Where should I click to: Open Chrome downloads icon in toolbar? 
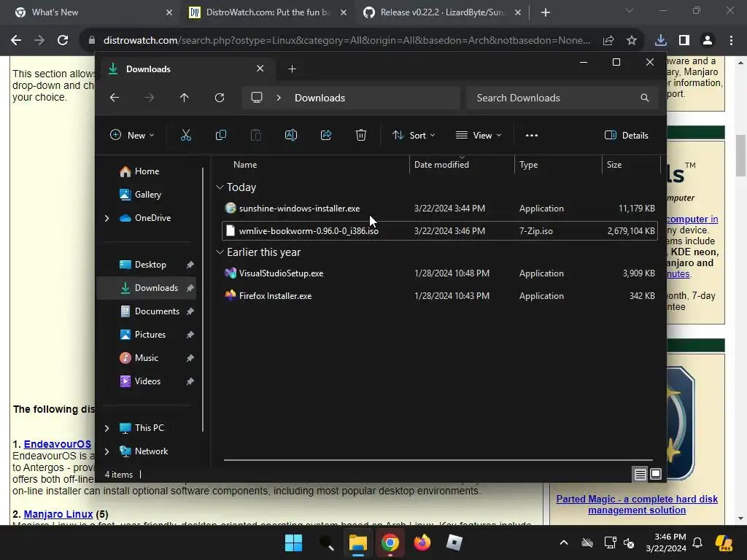point(661,41)
